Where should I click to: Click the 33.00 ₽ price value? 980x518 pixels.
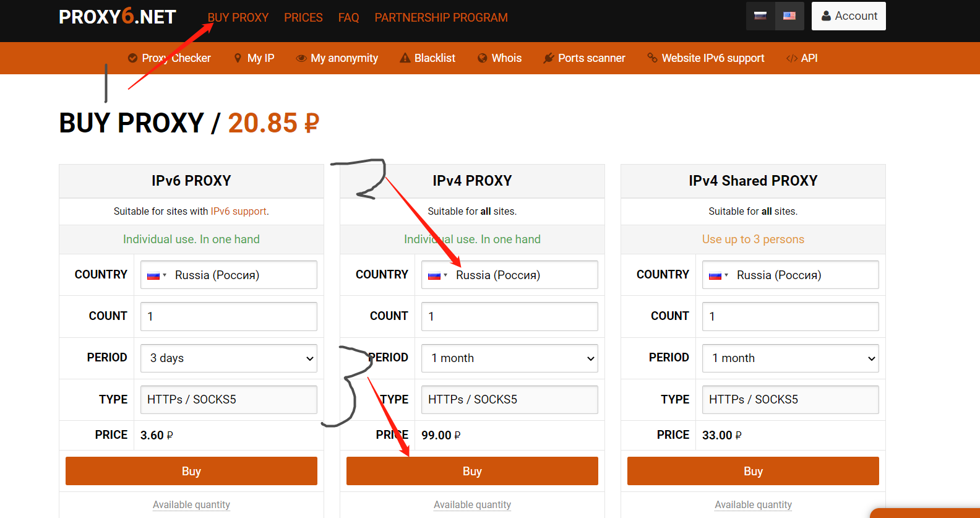point(722,436)
